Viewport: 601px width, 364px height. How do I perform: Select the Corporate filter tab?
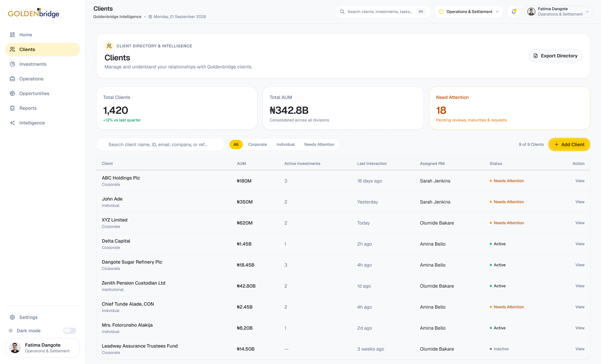(x=257, y=144)
